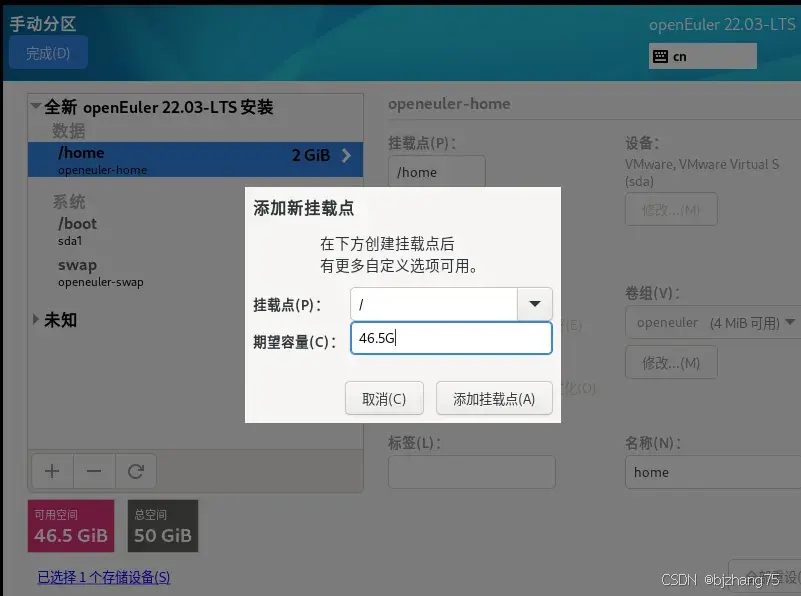Click 取消 to dismiss the dialog
This screenshot has width=801, height=596.
pyautogui.click(x=384, y=397)
